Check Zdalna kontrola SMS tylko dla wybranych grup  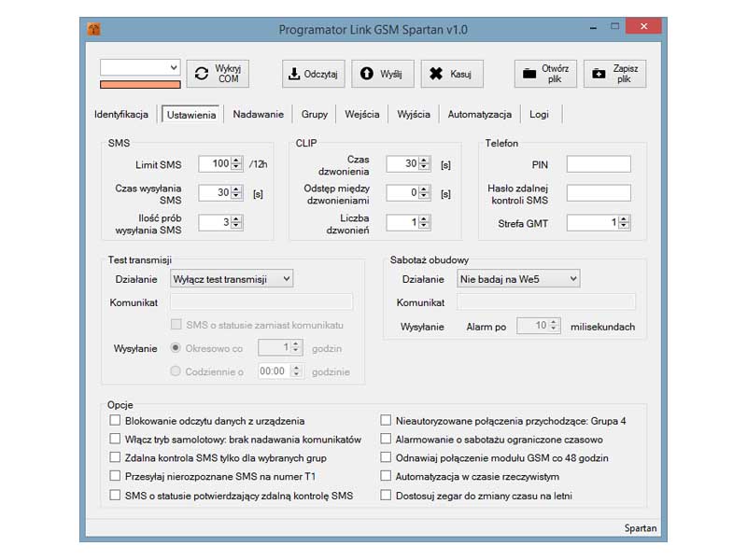115,457
